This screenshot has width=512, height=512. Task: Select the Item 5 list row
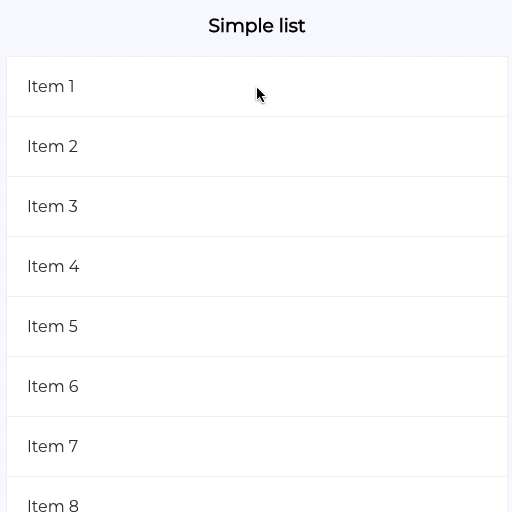coord(257,327)
